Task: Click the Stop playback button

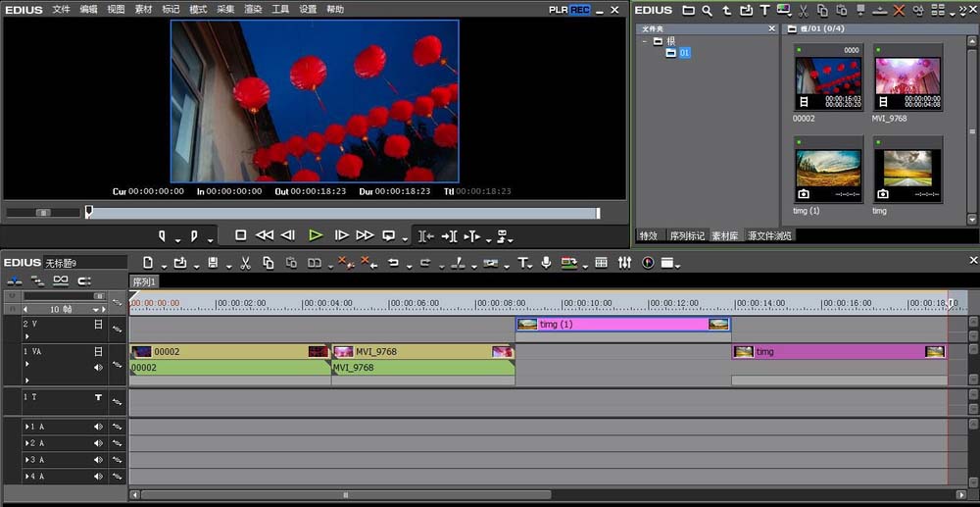Action: pos(241,235)
